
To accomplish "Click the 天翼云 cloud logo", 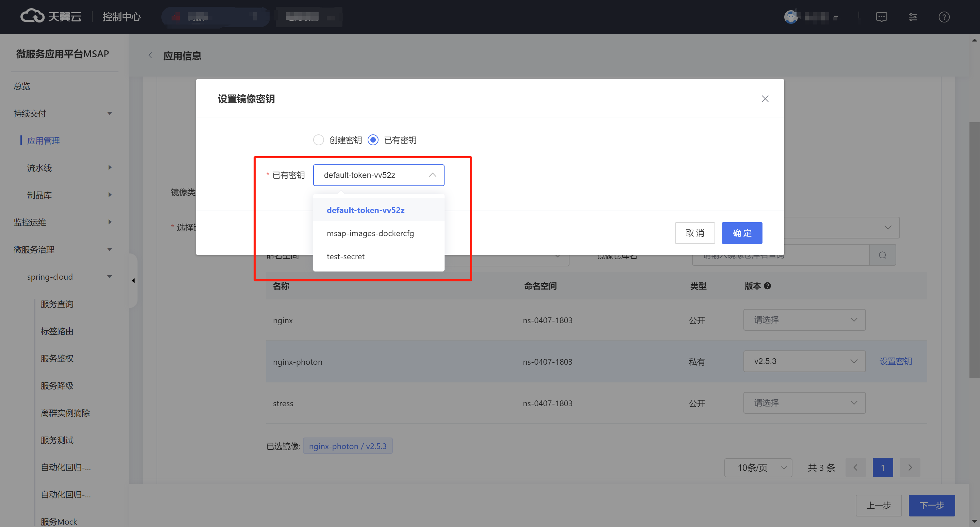I will click(50, 16).
